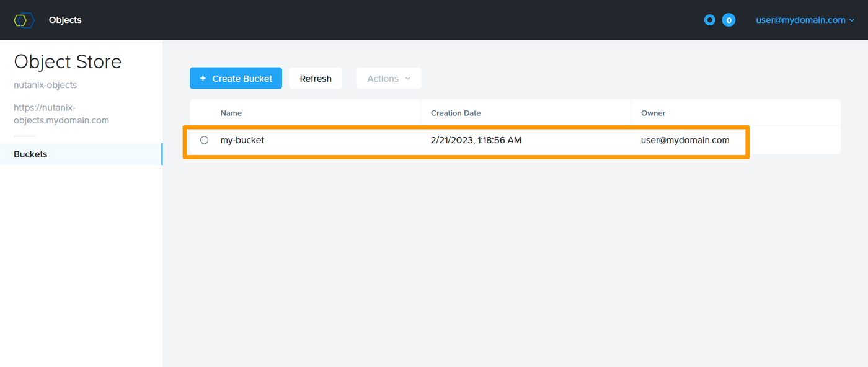Sort by the Creation Date column header
The width and height of the screenshot is (868, 367).
tap(456, 113)
